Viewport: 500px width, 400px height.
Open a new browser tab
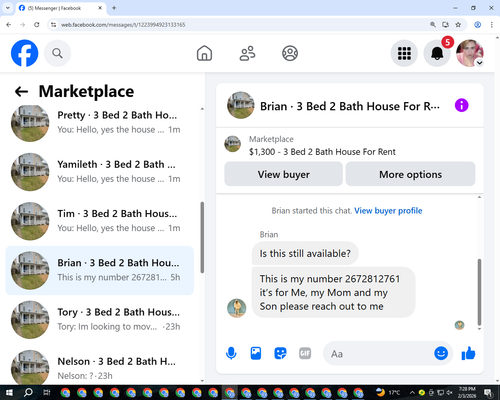(x=114, y=8)
